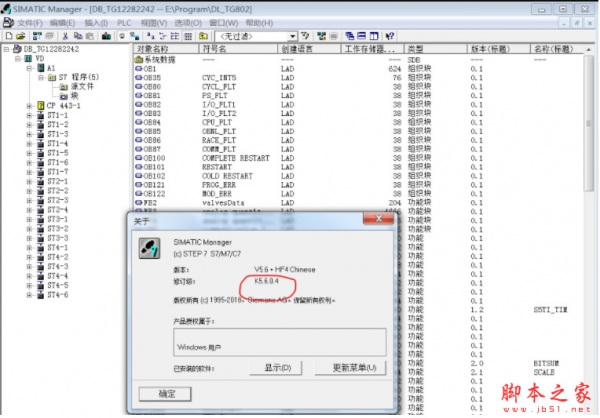Viewport: 600px width, 418px height.
Task: Select the OB1 block icon
Action: 139,69
